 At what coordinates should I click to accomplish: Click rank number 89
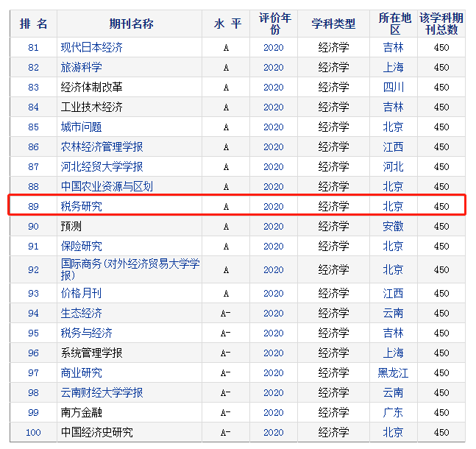[x=33, y=207]
